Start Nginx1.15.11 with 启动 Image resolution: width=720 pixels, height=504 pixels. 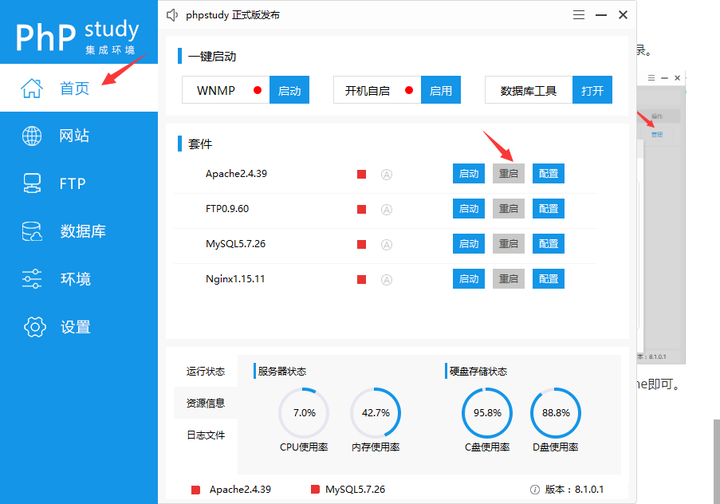click(469, 279)
